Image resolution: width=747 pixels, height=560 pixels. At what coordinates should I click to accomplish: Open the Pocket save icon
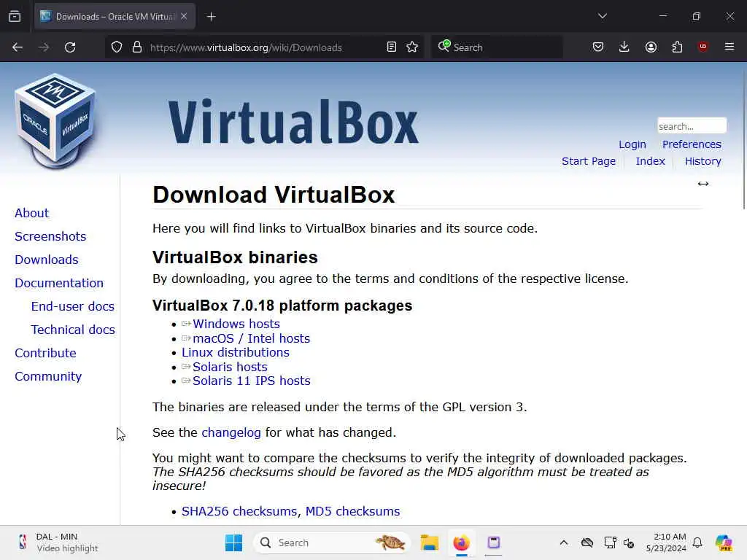click(598, 47)
